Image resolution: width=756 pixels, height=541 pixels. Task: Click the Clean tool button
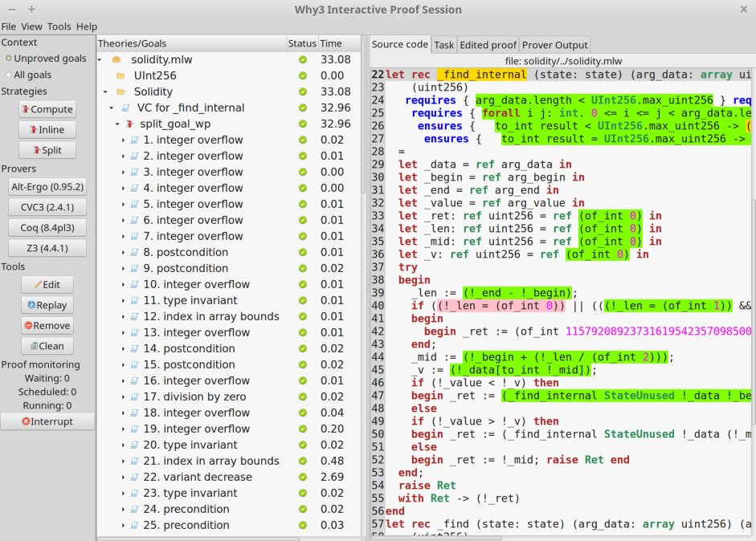click(47, 346)
